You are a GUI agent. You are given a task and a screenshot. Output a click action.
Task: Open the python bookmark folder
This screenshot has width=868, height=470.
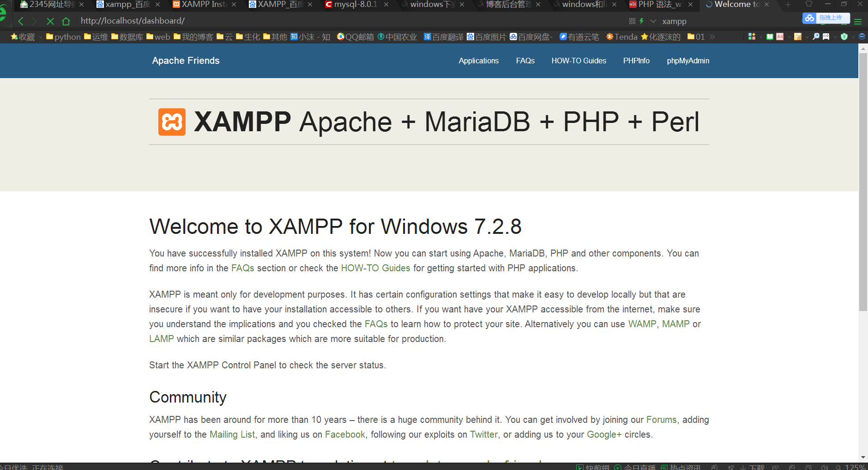(63, 37)
